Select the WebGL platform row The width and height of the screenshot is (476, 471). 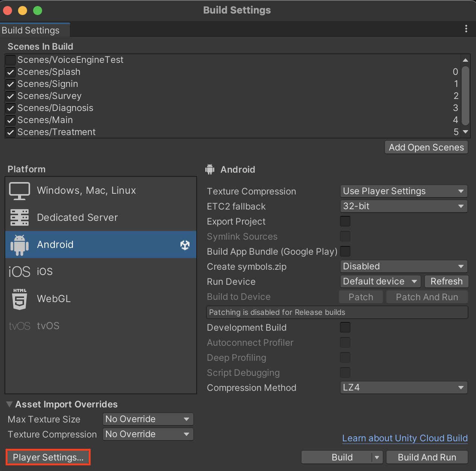tap(101, 299)
